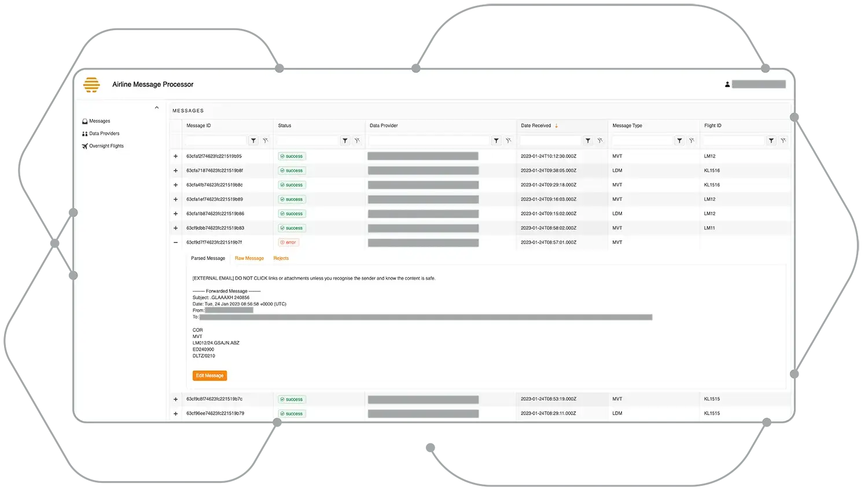Image resolution: width=868 pixels, height=491 pixels.
Task: Go to Overnight Flights page
Action: tap(106, 146)
